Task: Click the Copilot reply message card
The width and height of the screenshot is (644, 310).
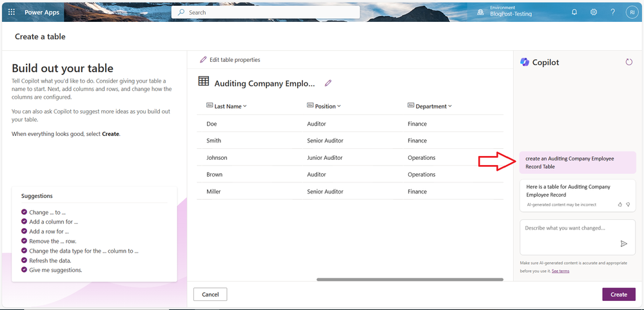Action: pos(578,195)
